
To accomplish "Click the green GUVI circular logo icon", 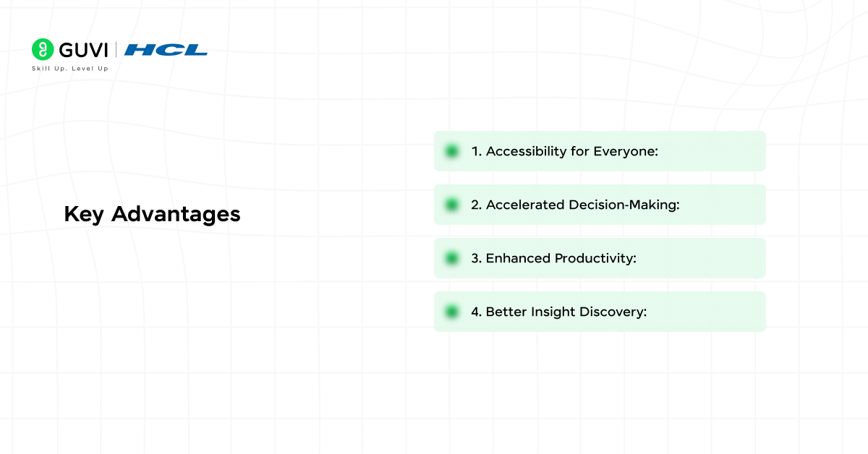I will (43, 49).
